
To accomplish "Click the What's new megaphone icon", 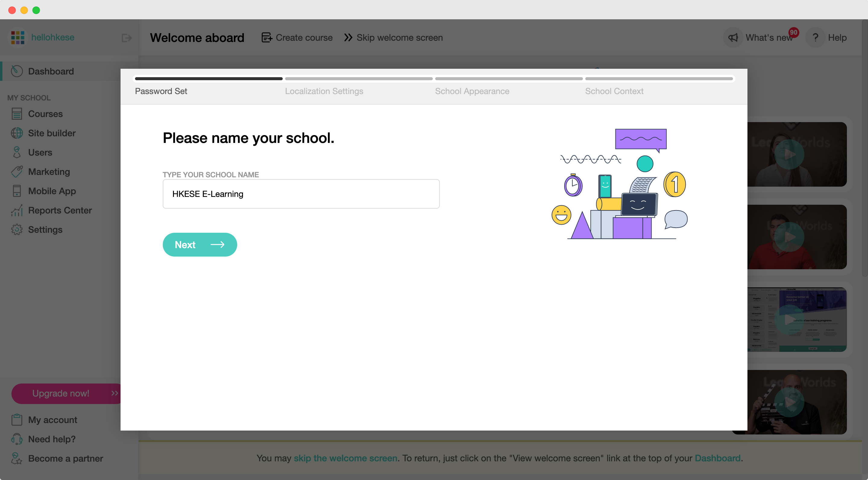I will pyautogui.click(x=733, y=38).
